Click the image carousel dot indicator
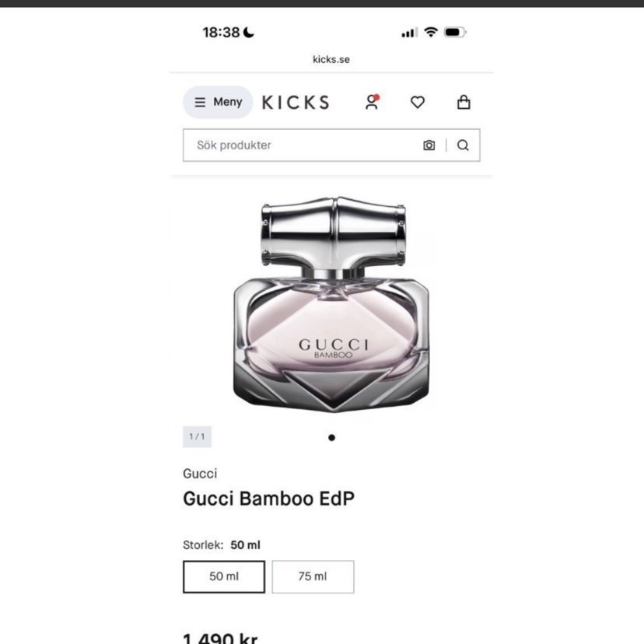The height and width of the screenshot is (644, 644). coord(331,437)
